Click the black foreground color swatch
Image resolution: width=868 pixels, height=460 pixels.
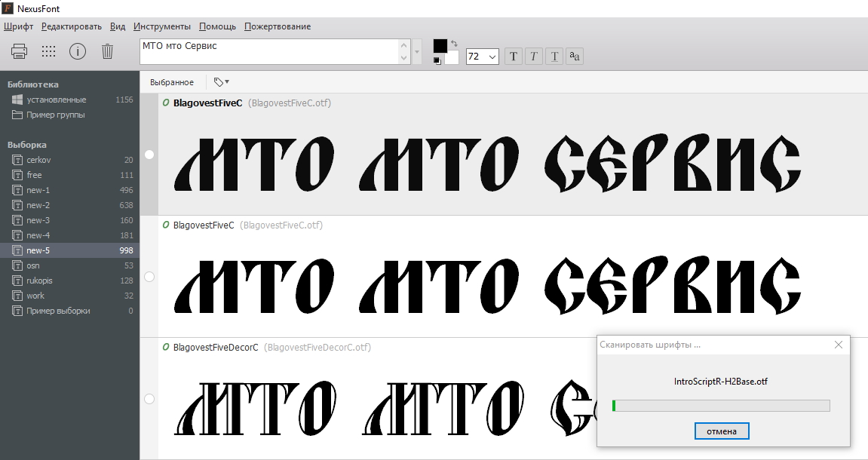[x=440, y=46]
